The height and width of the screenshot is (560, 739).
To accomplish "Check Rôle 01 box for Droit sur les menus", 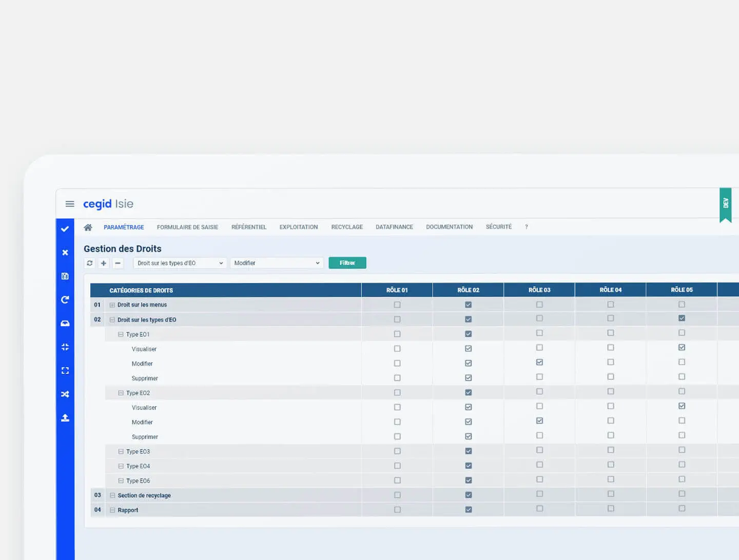I will click(397, 305).
